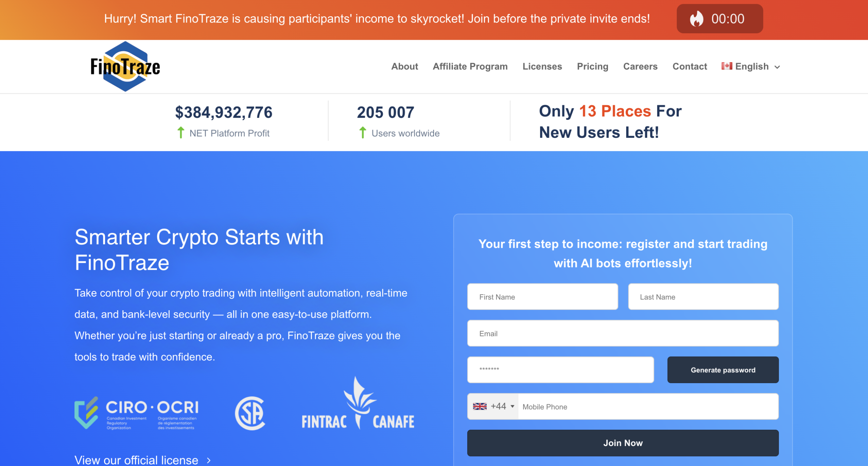
Task: Select the CIRO-OCRI regulator logo
Action: point(137,414)
